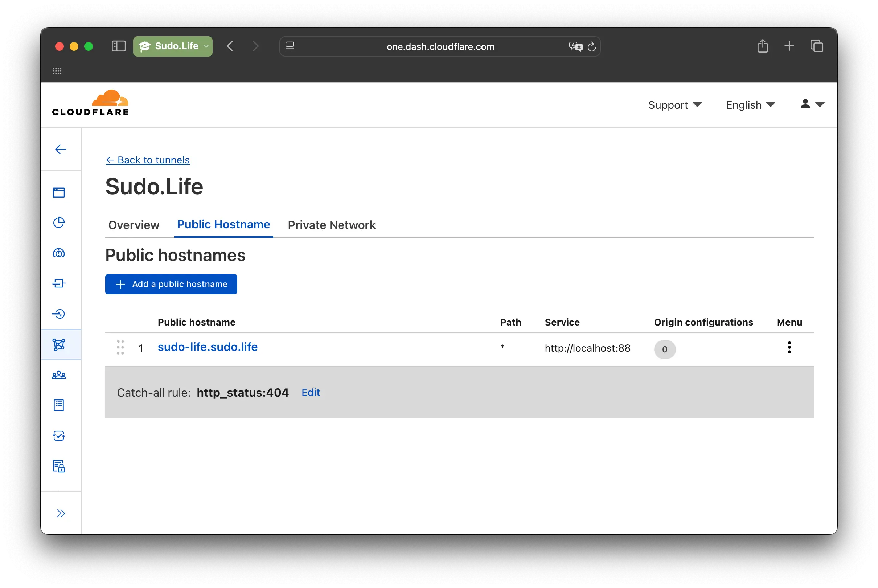Image resolution: width=878 pixels, height=588 pixels.
Task: Open the English language dropdown
Action: tap(750, 105)
